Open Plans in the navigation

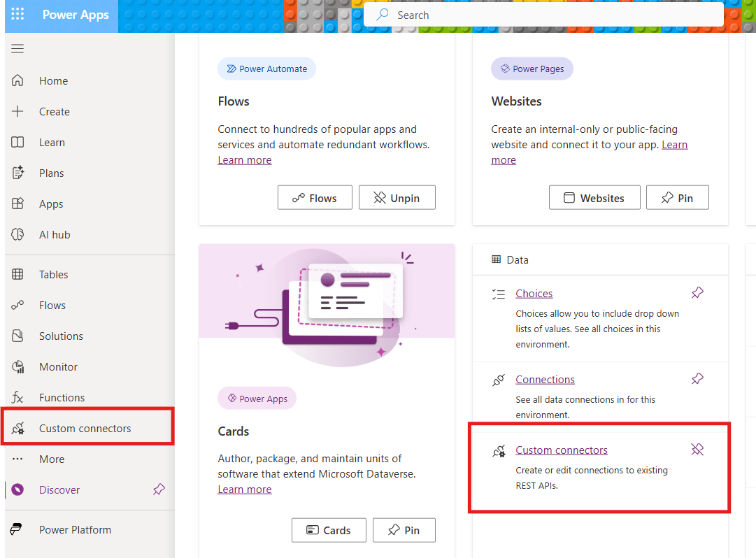click(90, 173)
